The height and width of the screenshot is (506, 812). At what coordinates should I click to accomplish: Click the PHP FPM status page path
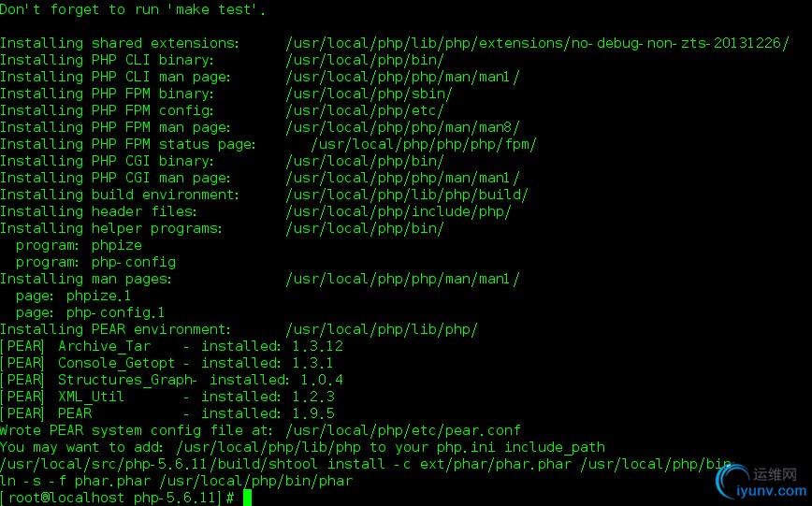pyautogui.click(x=424, y=144)
